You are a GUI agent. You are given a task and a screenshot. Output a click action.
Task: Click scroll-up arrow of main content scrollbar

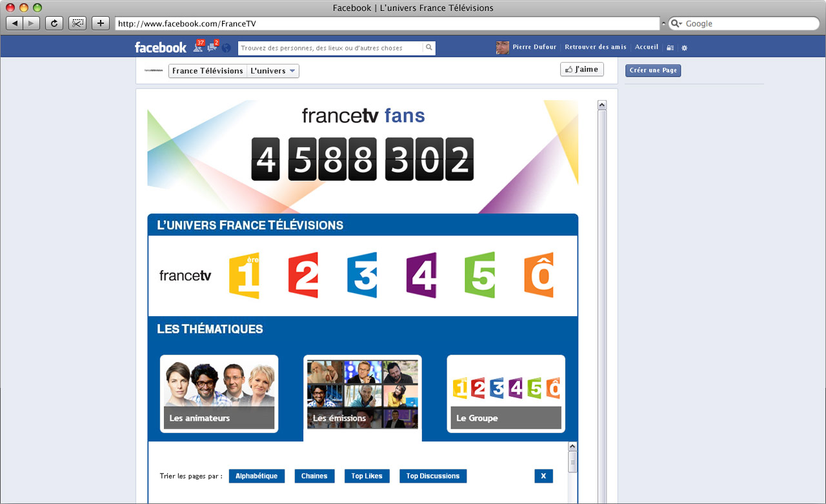click(x=602, y=105)
